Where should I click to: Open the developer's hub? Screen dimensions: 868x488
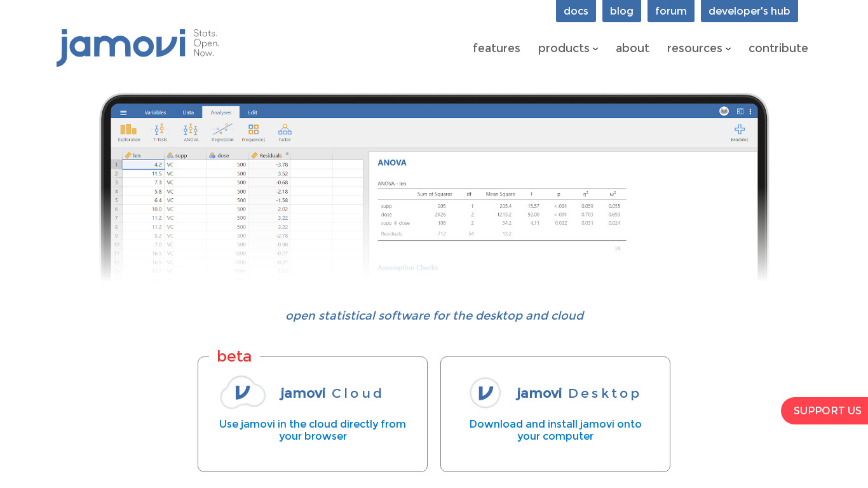[x=749, y=11]
